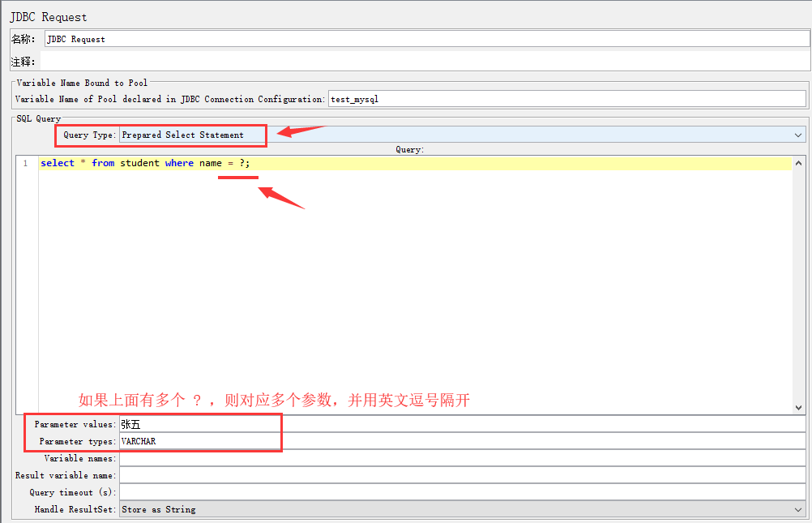Place cursor on the "where" keyword
The image size is (812, 523).
(179, 163)
